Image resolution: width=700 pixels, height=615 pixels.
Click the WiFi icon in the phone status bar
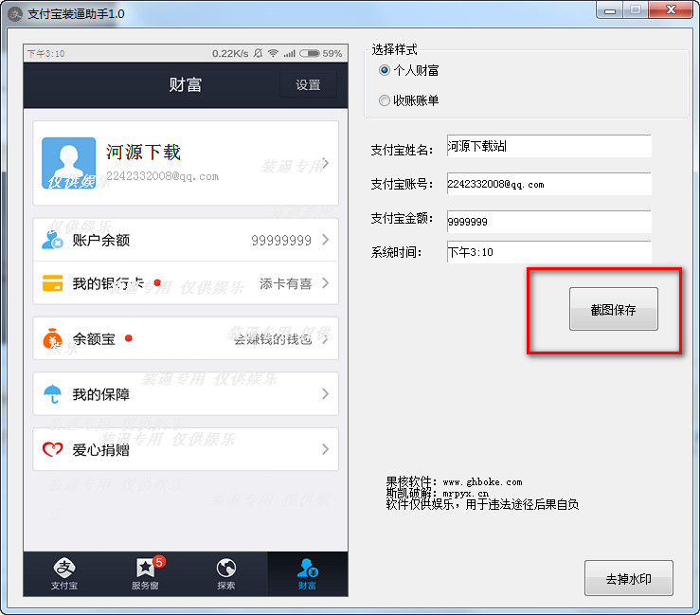point(273,53)
